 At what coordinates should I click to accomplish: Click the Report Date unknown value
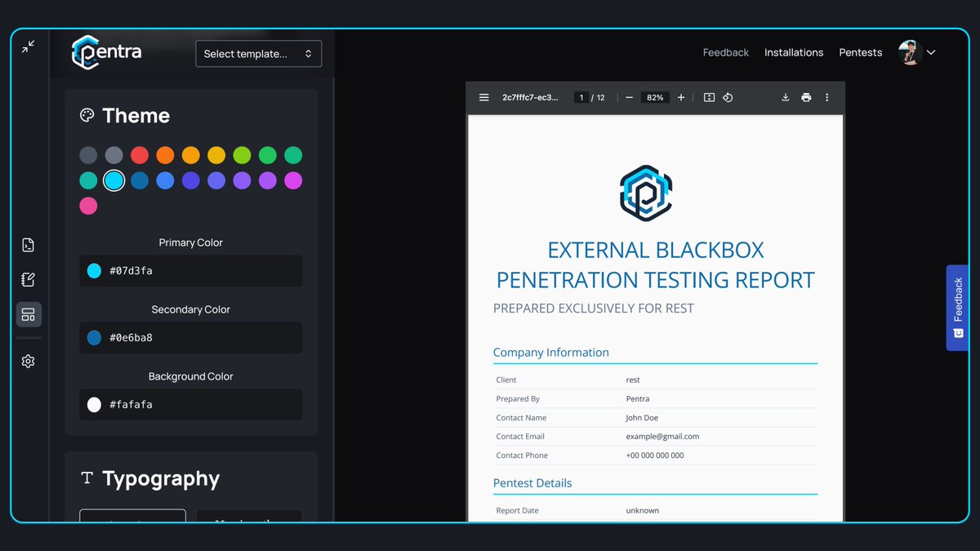[x=643, y=511]
